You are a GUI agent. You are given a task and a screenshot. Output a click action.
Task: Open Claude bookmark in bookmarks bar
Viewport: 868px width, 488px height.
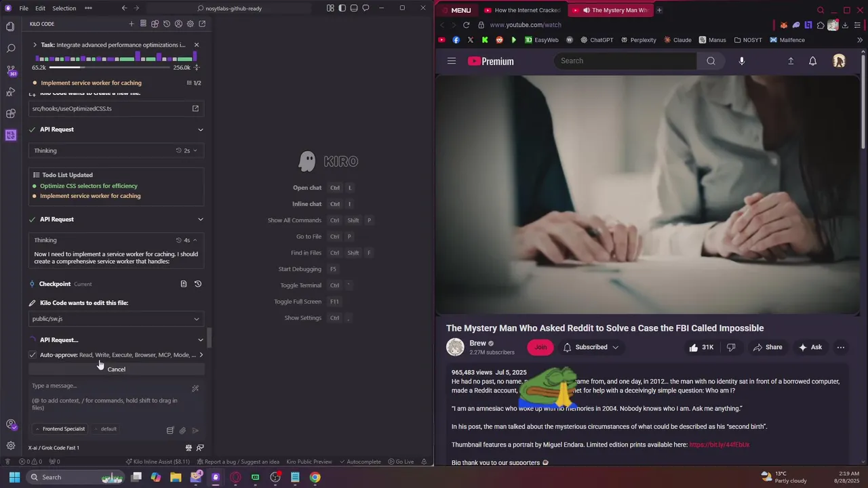(x=677, y=40)
